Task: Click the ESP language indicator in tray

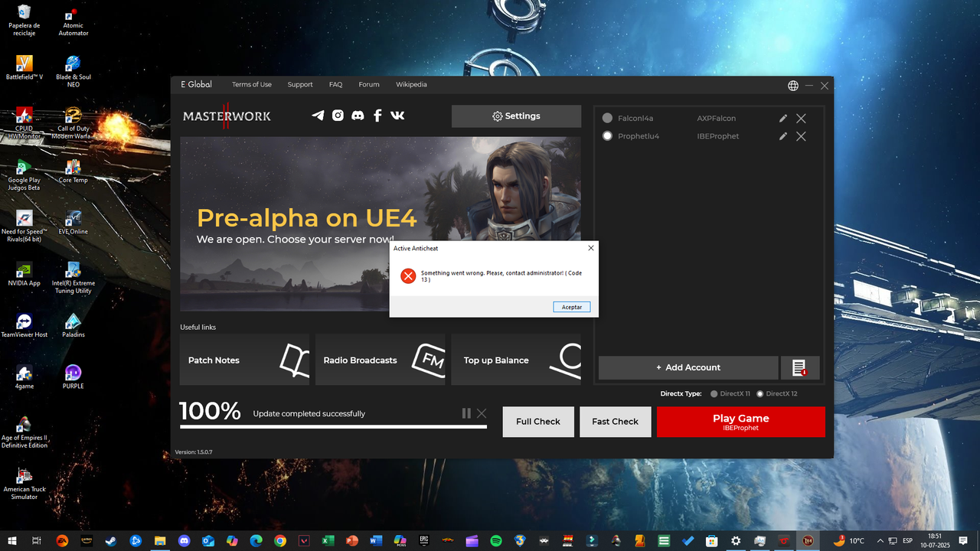Action: [907, 540]
